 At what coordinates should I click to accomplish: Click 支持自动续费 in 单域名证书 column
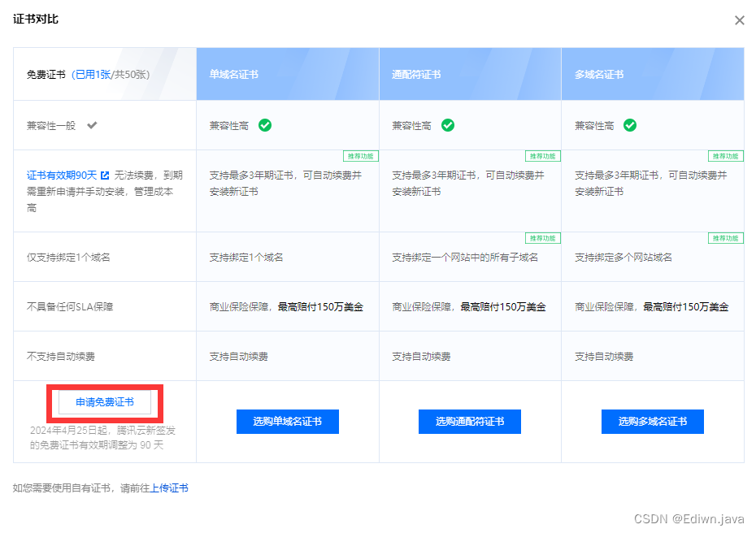tap(239, 357)
